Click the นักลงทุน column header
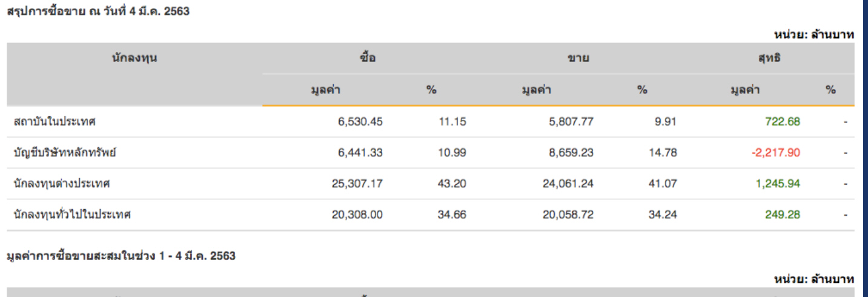 pyautogui.click(x=134, y=59)
